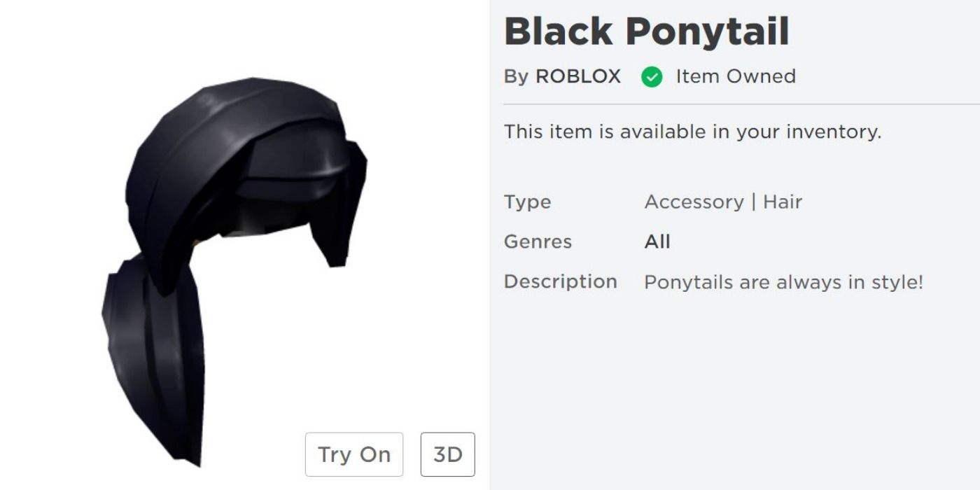Select the Item Owned status text
Screen dimensions: 980x490
pos(736,76)
